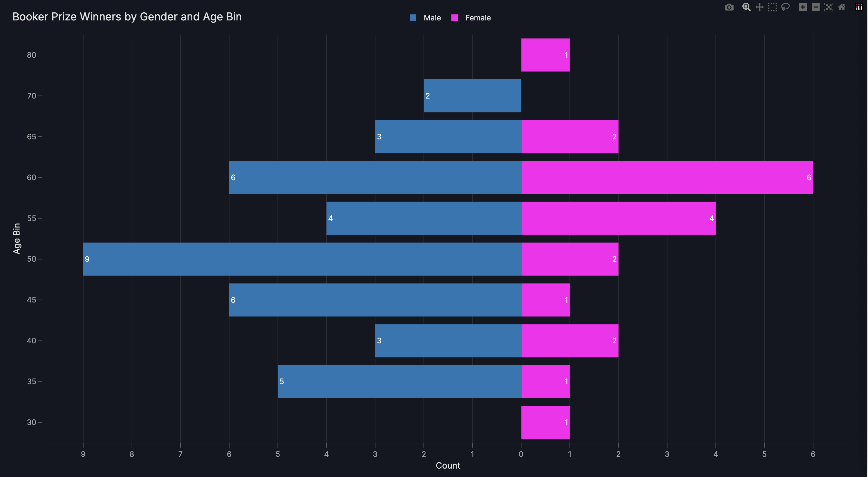Click the Female bar for age 80
This screenshot has height=477, width=868.
(545, 55)
